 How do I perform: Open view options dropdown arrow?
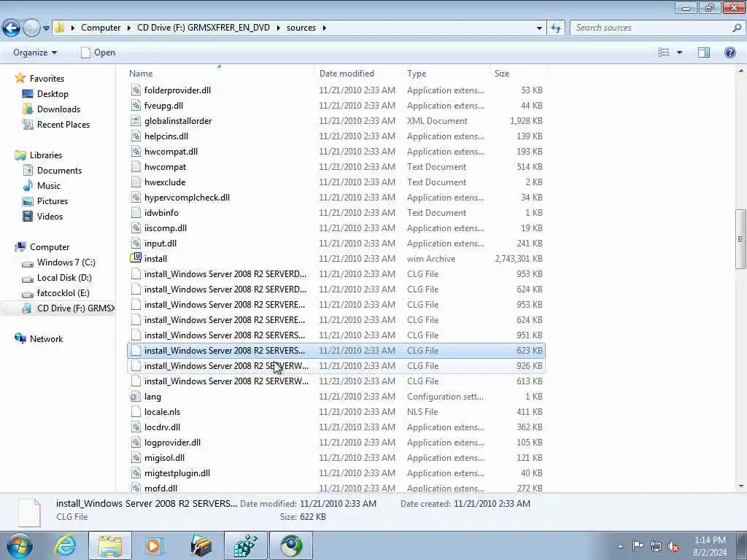click(x=679, y=52)
